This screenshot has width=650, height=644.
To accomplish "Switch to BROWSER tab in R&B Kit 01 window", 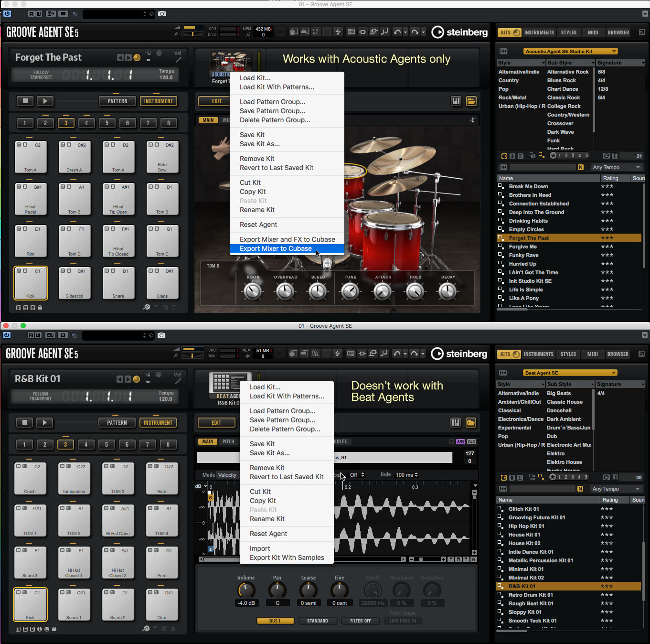I will 618,354.
